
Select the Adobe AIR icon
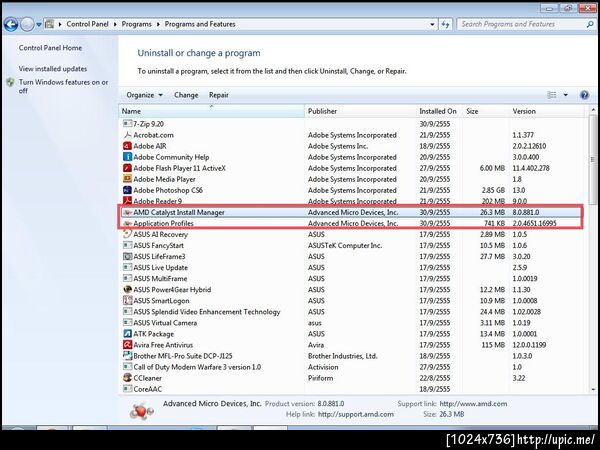[127, 146]
